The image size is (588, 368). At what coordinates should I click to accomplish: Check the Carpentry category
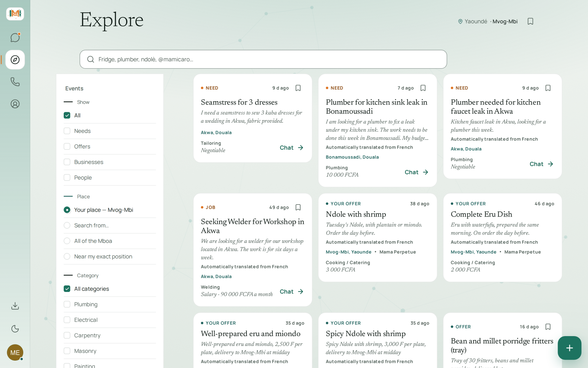[67, 335]
